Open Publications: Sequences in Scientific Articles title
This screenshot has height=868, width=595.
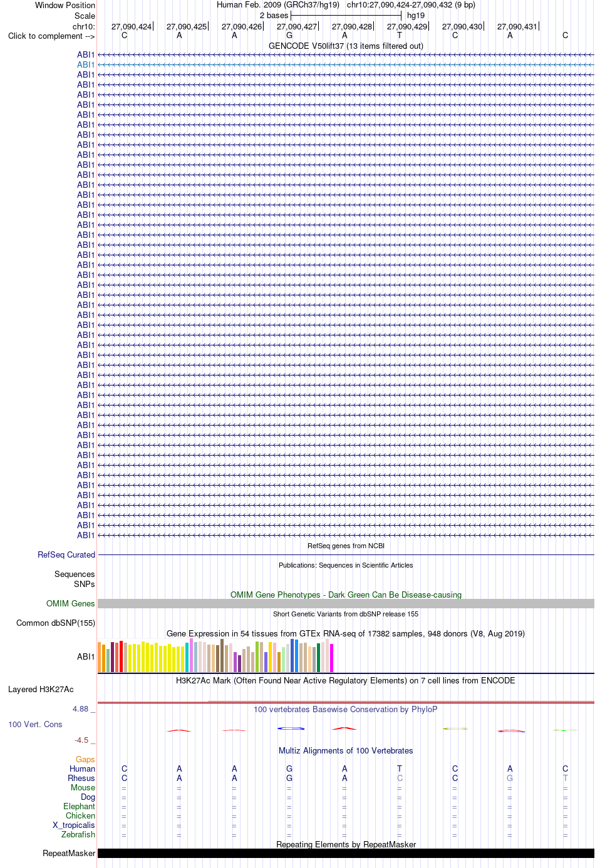coord(346,565)
